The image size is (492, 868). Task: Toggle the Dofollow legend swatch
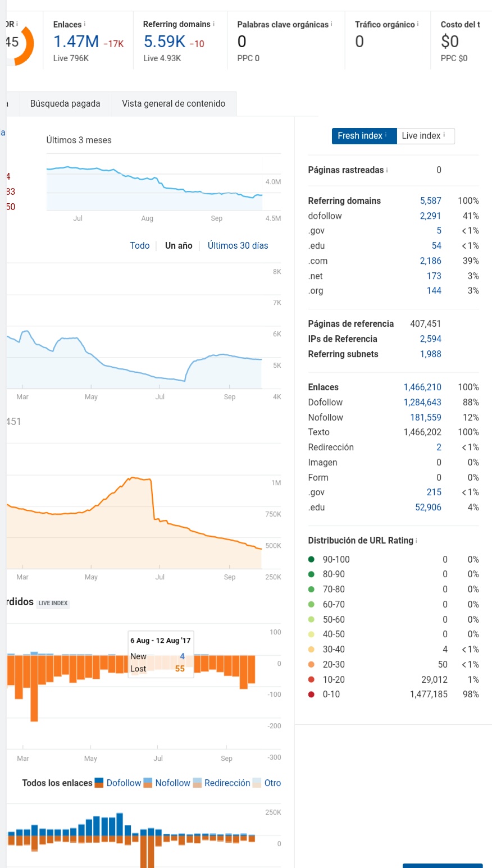(99, 783)
